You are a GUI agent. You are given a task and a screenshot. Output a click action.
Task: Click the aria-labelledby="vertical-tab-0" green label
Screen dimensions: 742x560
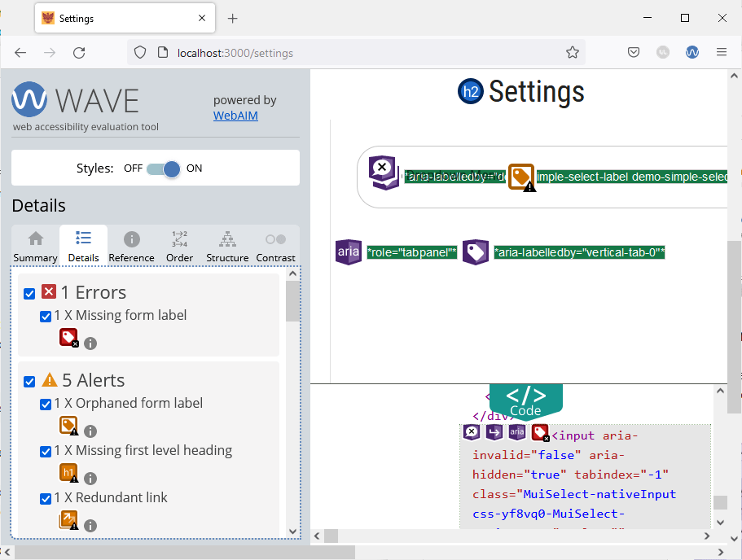coord(579,252)
